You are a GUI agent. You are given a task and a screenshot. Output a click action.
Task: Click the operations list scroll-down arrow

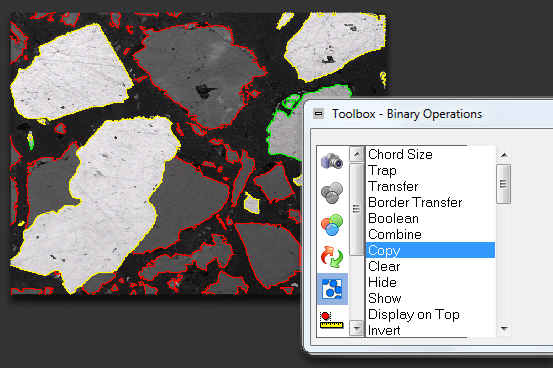(504, 328)
